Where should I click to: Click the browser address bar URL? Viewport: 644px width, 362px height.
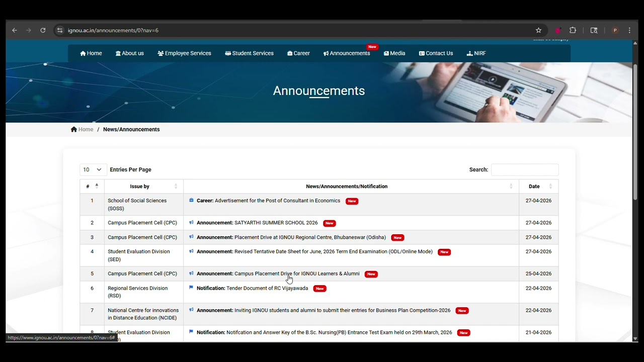point(113,30)
